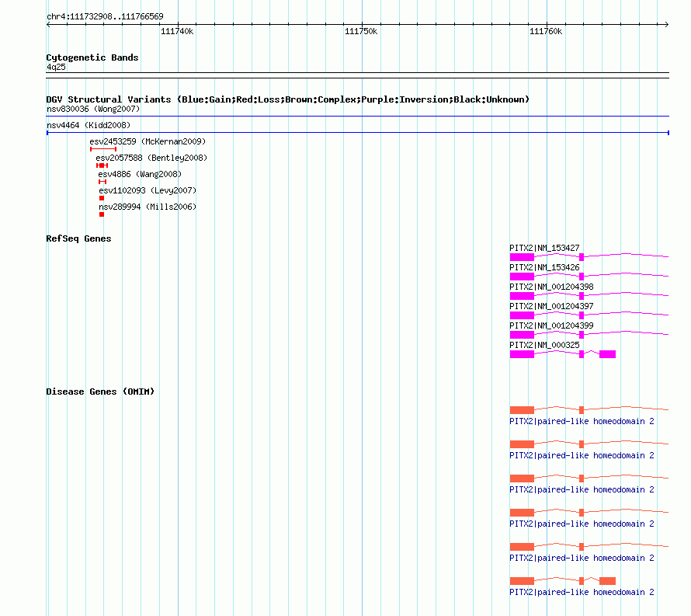Click the Cytogenetic Bands track title
This screenshot has width=691, height=616.
point(92,57)
